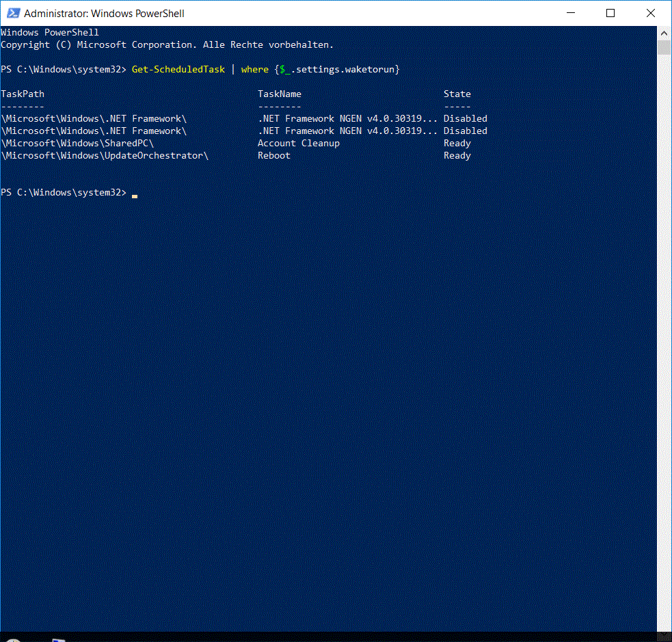Close the PowerShell window
Image resolution: width=672 pixels, height=642 pixels.
click(x=651, y=13)
